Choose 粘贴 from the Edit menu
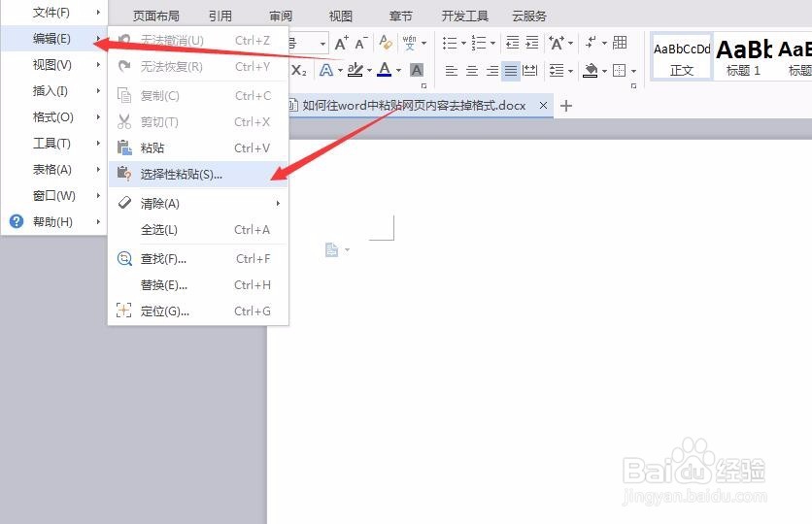Screen dimensions: 812x524 pyautogui.click(x=199, y=147)
